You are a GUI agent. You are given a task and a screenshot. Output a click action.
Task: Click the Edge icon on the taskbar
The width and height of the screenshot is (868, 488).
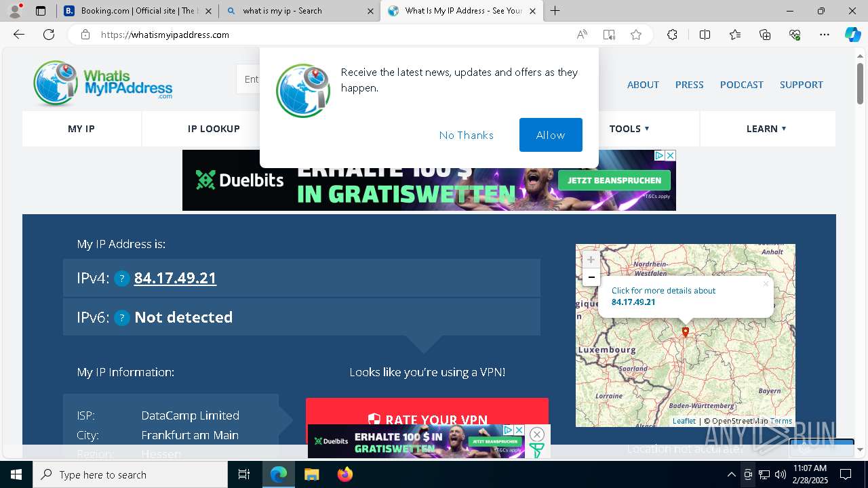[279, 474]
